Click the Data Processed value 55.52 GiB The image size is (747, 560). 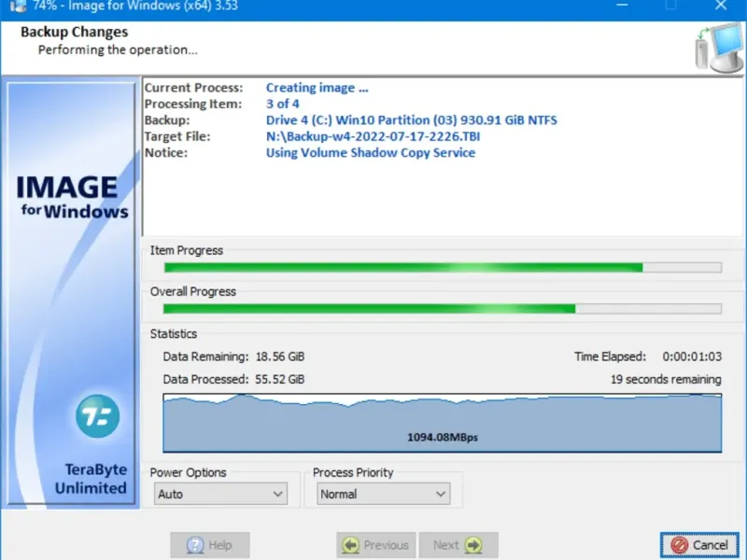(x=280, y=380)
